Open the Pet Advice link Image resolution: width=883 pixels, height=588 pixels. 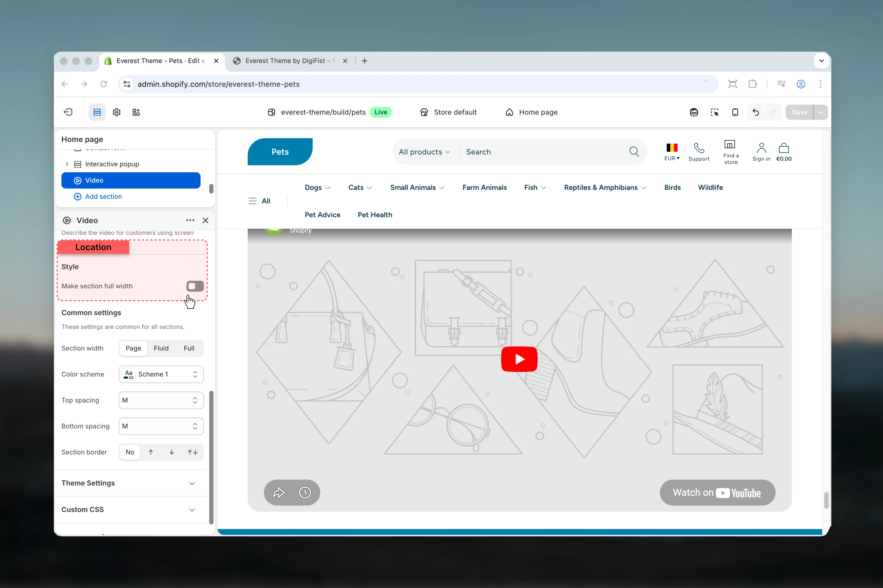pyautogui.click(x=322, y=215)
